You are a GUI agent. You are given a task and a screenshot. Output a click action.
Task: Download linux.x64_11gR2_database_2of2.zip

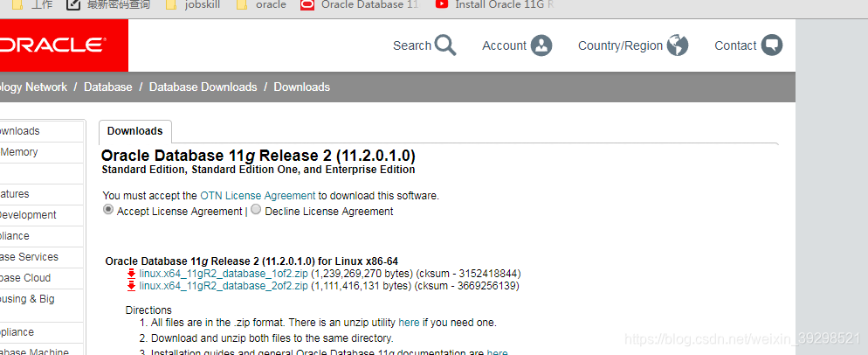pos(224,286)
